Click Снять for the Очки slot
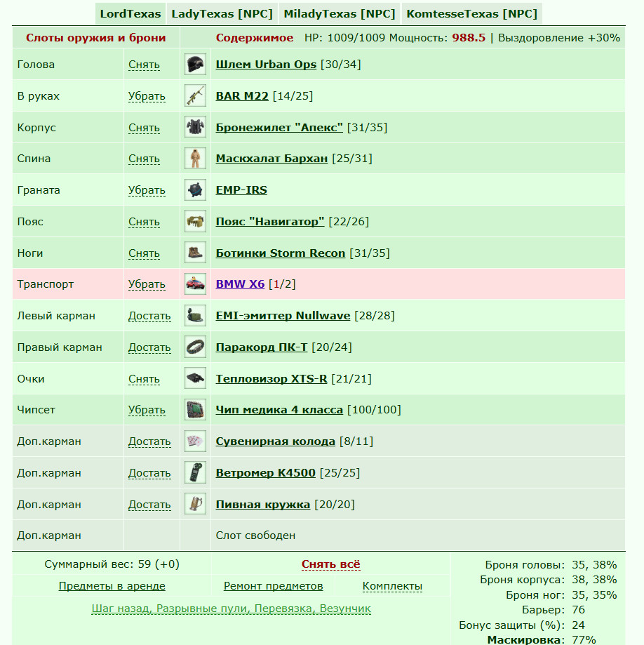 pyautogui.click(x=144, y=378)
